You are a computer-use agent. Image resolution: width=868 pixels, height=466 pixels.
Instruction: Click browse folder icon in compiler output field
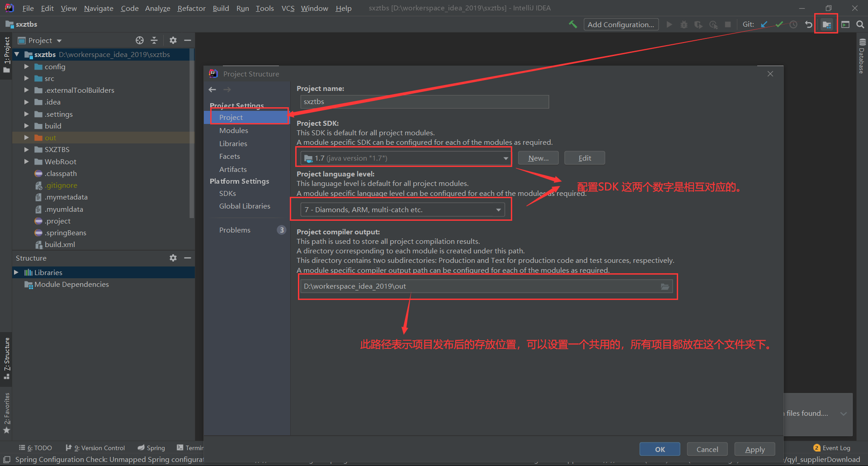[x=665, y=286]
